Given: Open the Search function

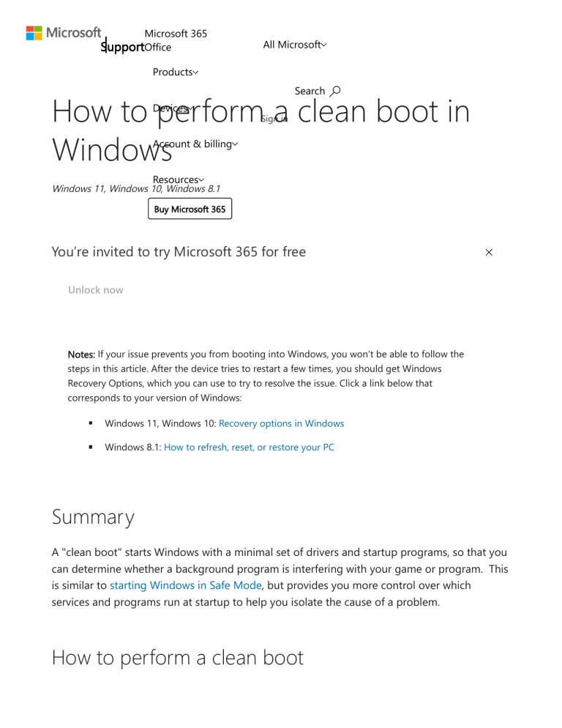Looking at the screenshot, I should pyautogui.click(x=317, y=90).
